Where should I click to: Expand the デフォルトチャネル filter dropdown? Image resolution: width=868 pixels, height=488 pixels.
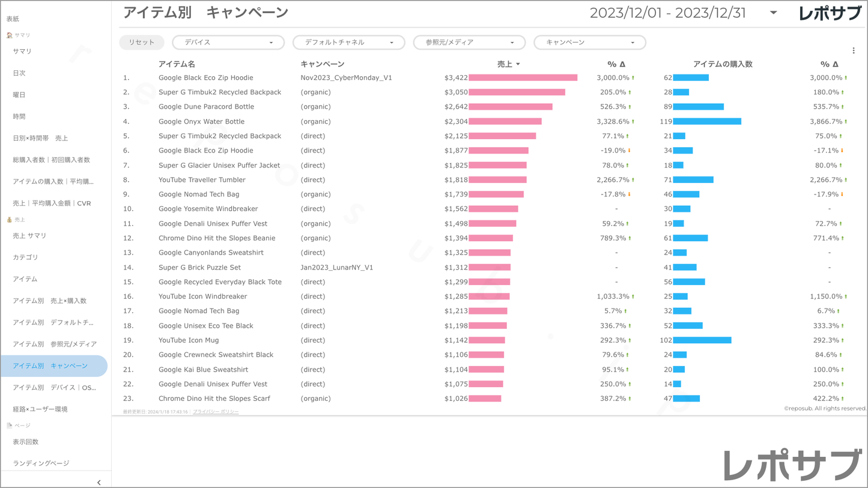point(348,43)
